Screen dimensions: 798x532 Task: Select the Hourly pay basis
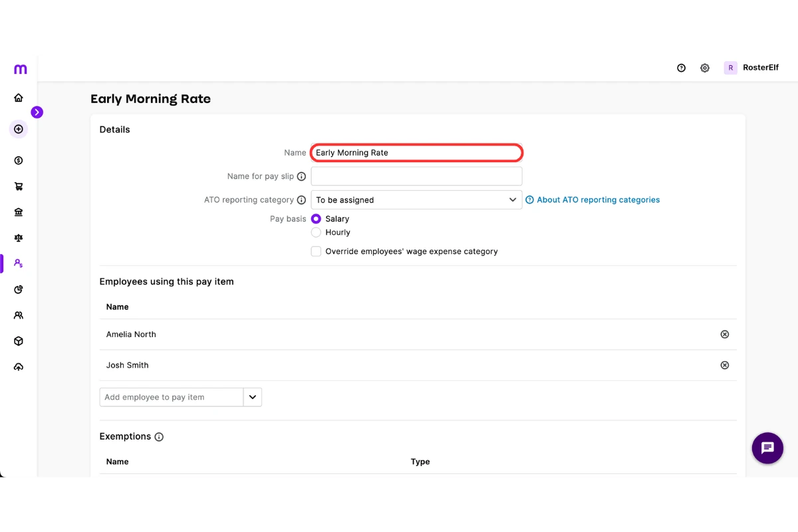316,233
